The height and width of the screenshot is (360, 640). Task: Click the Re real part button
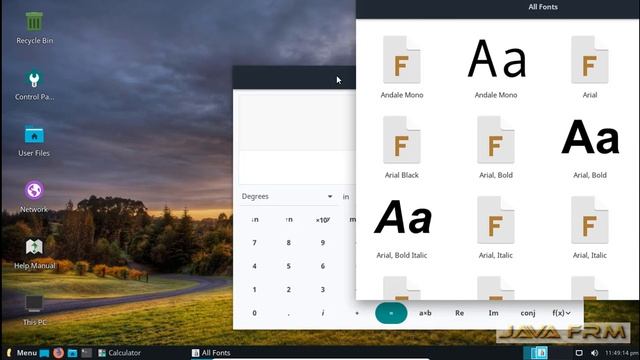(x=460, y=313)
